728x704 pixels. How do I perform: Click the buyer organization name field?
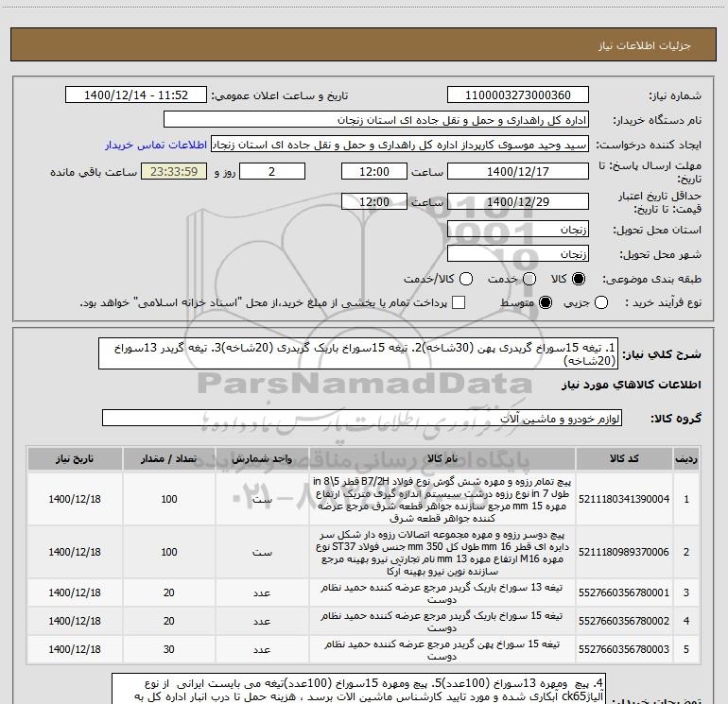point(376,120)
